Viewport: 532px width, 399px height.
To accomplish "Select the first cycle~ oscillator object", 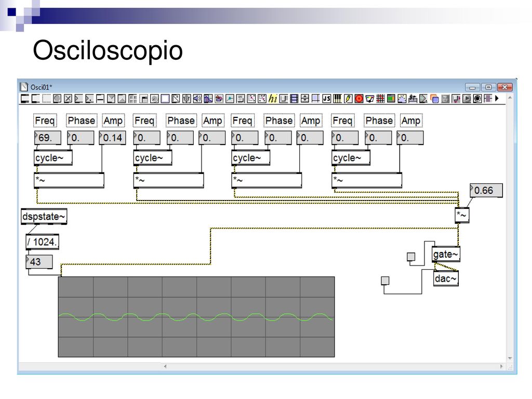I will 53,158.
